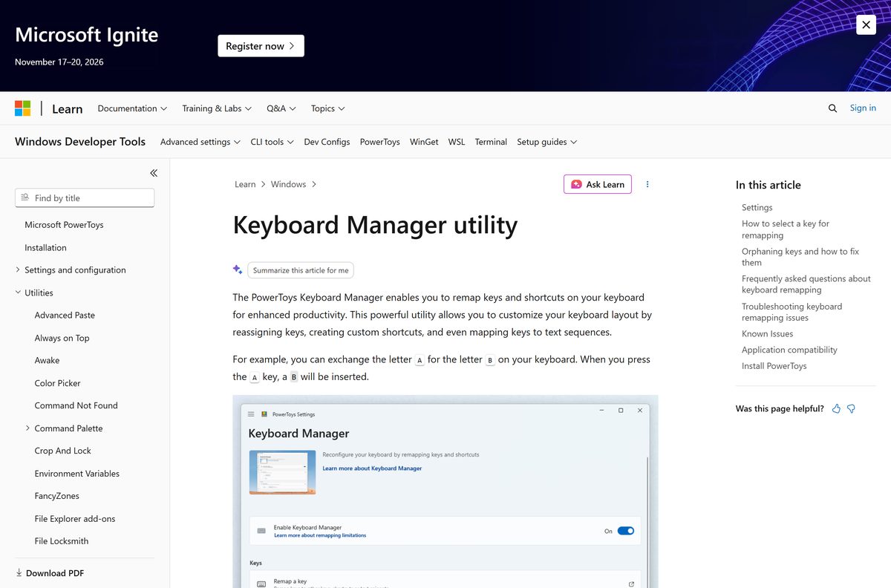Screen dimensions: 891x588
Task: Click the thumbs down feedback icon
Action: tap(851, 408)
